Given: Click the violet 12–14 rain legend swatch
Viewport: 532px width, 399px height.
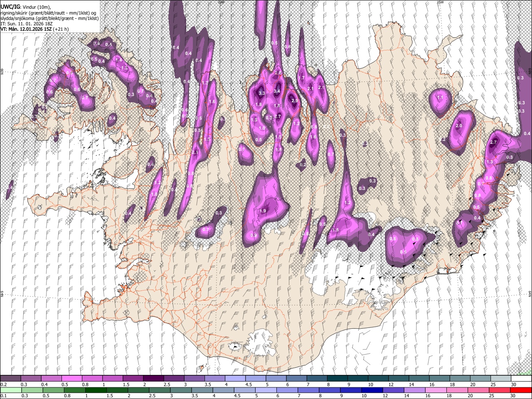Looking at the screenshot, I should (x=393, y=390).
